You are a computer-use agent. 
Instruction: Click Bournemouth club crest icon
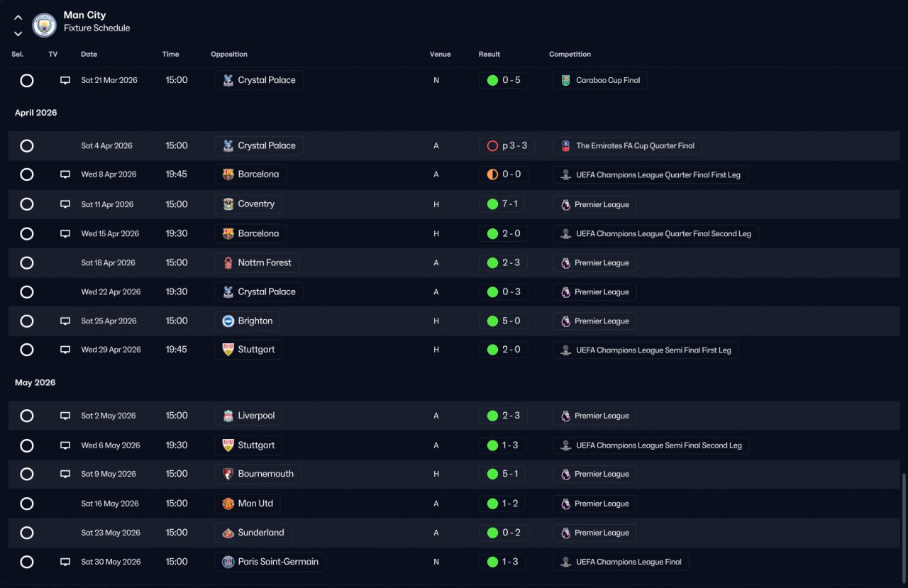tap(228, 474)
